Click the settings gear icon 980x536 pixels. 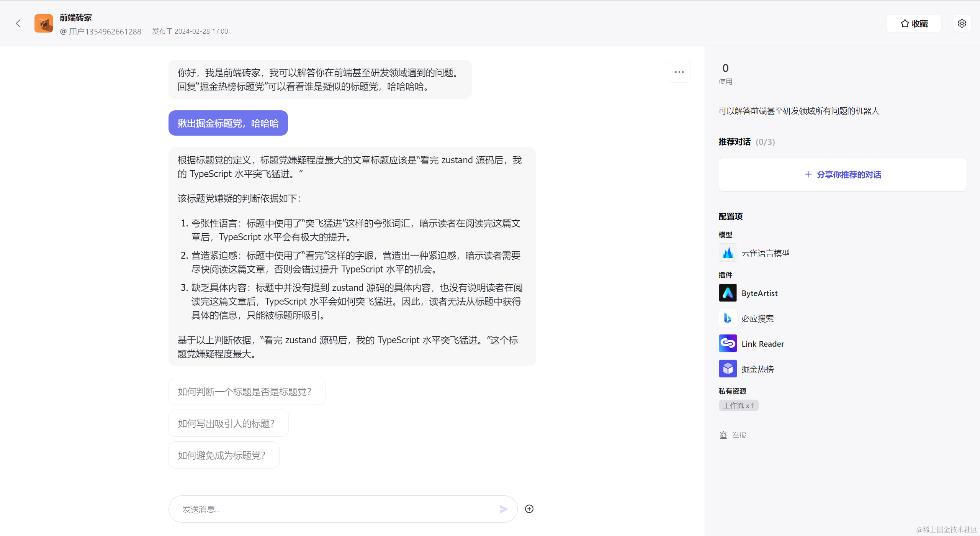962,23
